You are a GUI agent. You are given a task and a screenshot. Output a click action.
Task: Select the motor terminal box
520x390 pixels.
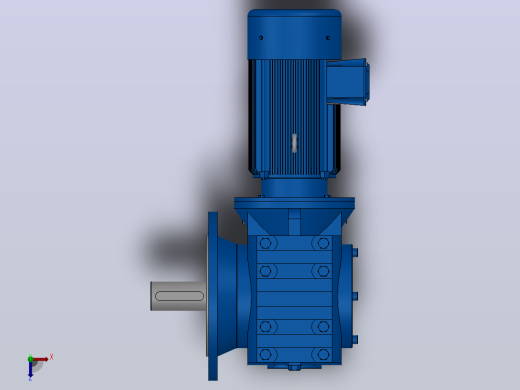(x=348, y=82)
